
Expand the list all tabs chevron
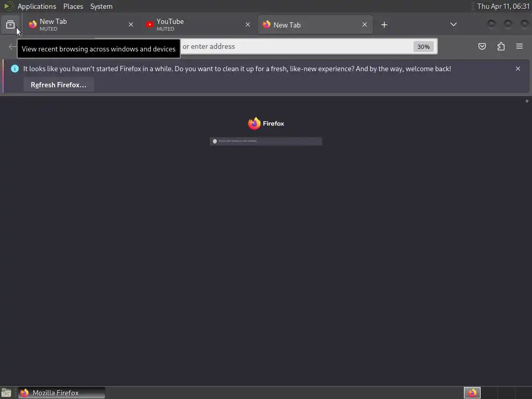[x=453, y=24]
